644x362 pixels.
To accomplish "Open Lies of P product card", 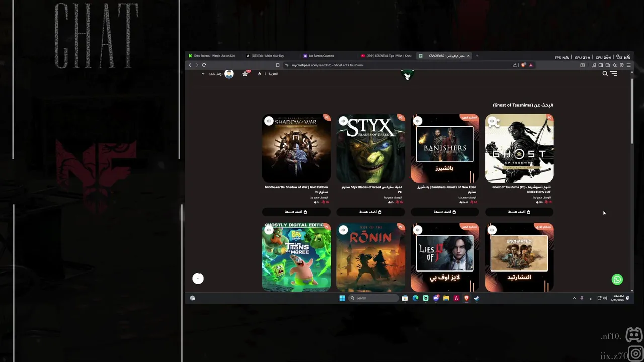I will click(x=445, y=257).
